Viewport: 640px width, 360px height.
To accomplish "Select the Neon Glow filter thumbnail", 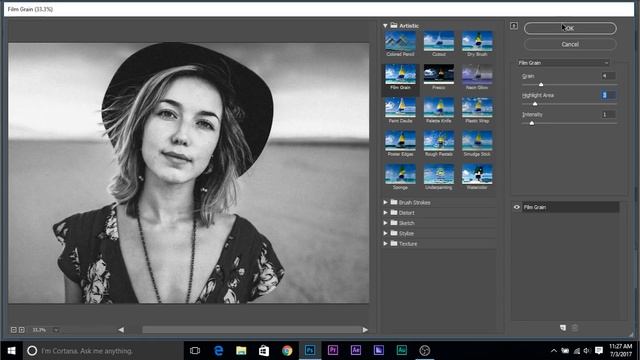I will 477,78.
